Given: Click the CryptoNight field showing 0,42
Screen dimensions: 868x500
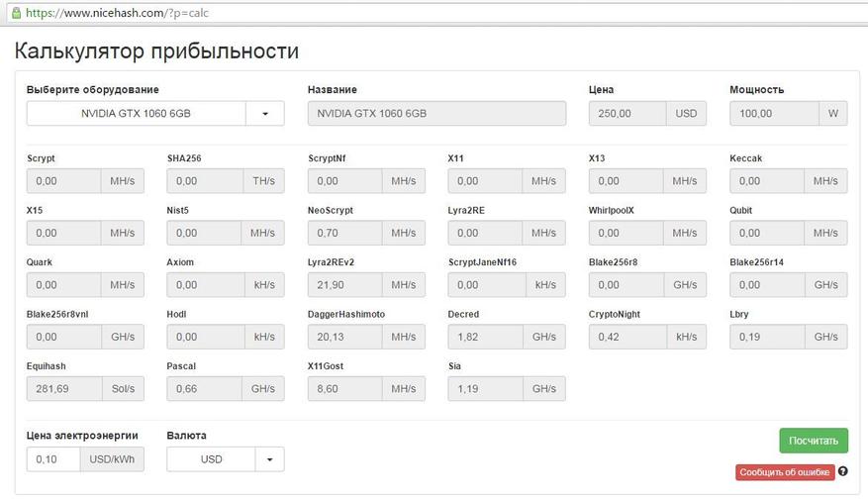Looking at the screenshot, I should (x=627, y=338).
